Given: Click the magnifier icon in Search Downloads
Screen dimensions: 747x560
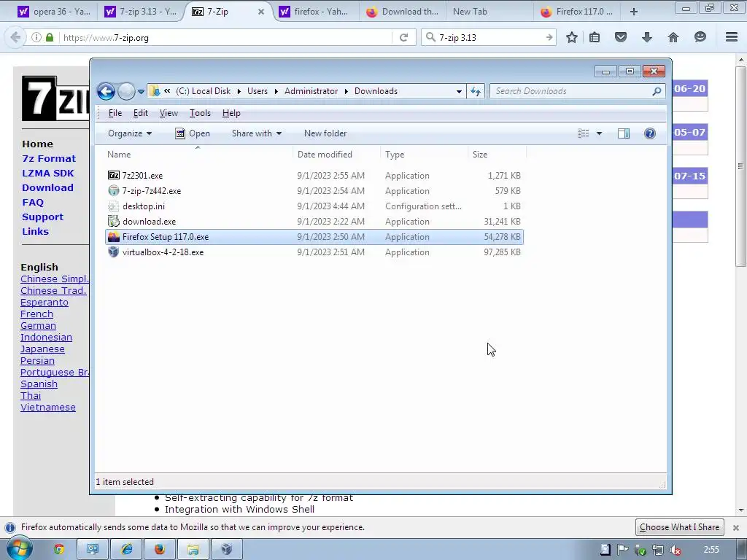Looking at the screenshot, I should point(657,91).
